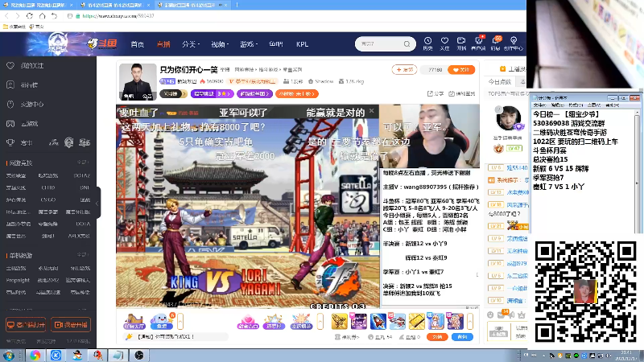Select the golden airplane gift
Screen dimensions: 644x362
(x=339, y=321)
